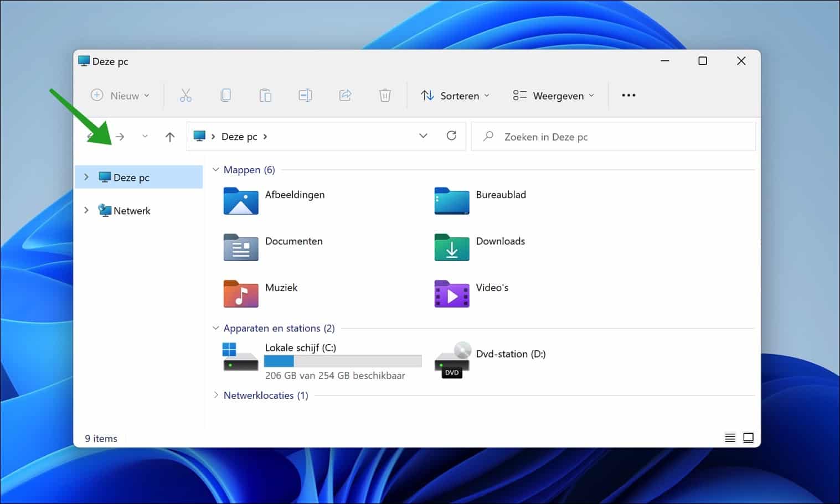The width and height of the screenshot is (840, 504).
Task: Collapse the Mappen section
Action: point(215,170)
